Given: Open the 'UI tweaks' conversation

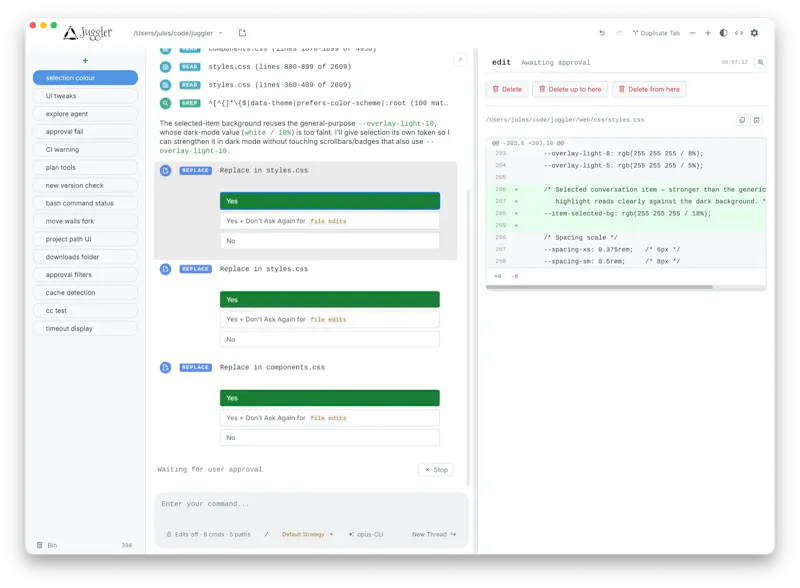Looking at the screenshot, I should point(85,96).
